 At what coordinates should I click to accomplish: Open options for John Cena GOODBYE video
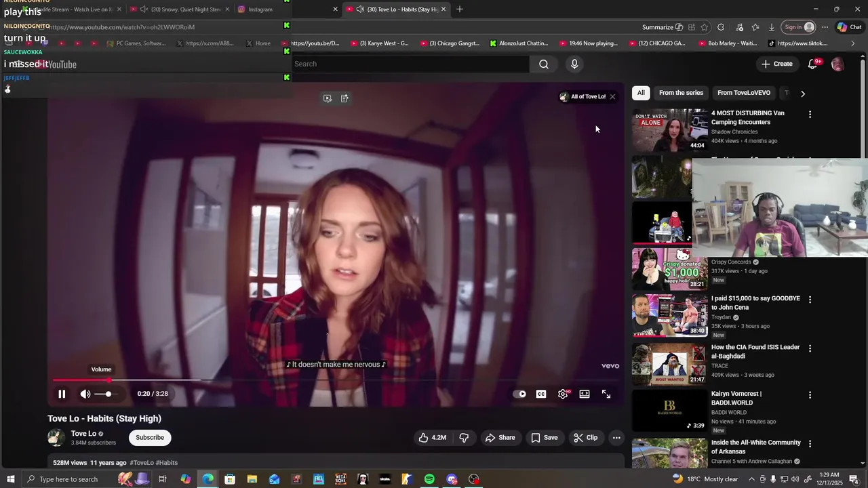pos(810,300)
